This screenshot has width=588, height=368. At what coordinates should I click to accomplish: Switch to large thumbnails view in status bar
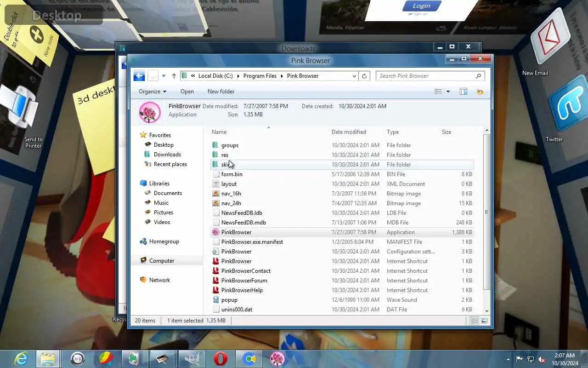[484, 321]
